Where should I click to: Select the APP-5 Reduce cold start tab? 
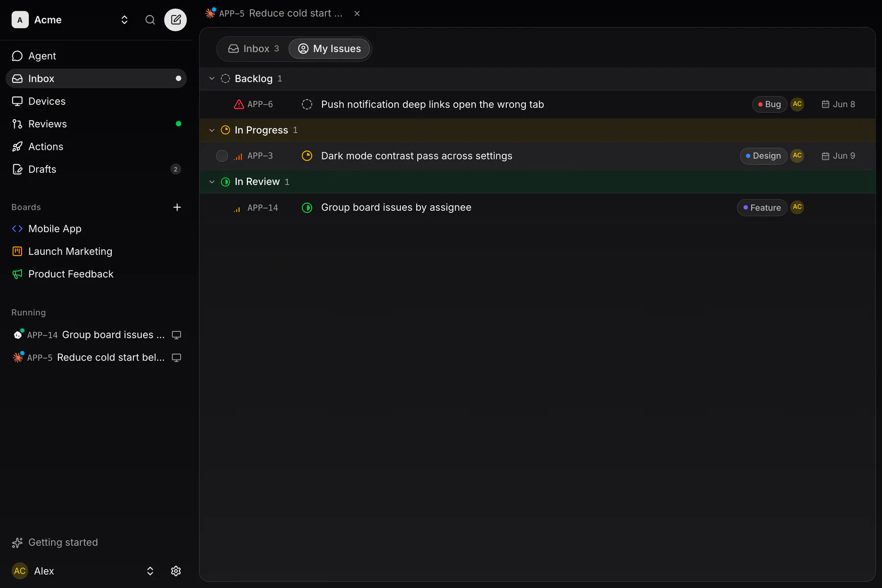(274, 13)
